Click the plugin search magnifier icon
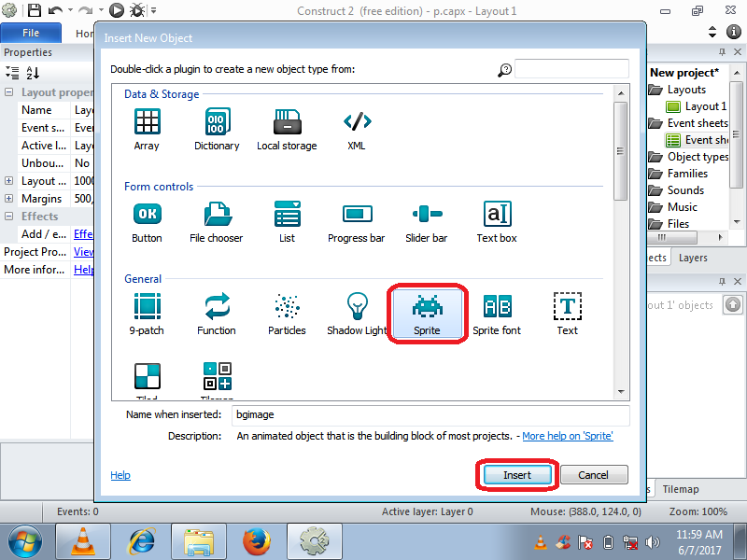Image resolution: width=747 pixels, height=560 pixels. pos(504,70)
